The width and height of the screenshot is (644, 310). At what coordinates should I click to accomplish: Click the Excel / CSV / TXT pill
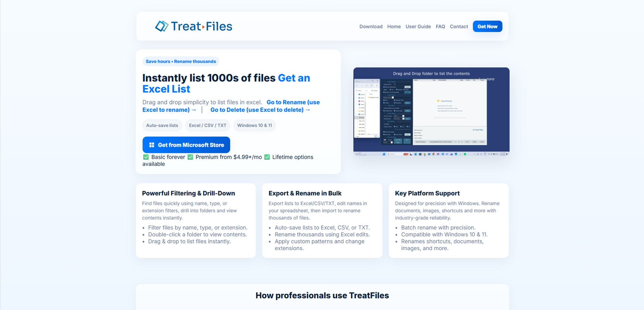pyautogui.click(x=208, y=125)
